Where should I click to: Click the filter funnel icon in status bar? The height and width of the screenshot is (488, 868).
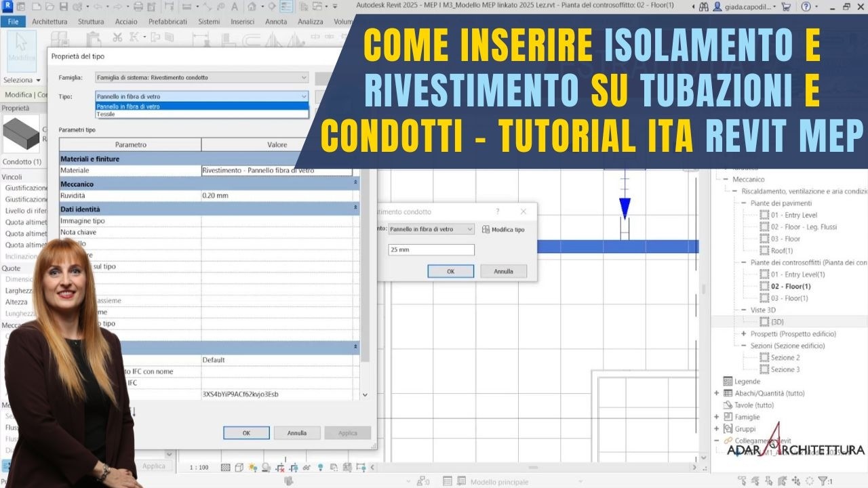821,481
